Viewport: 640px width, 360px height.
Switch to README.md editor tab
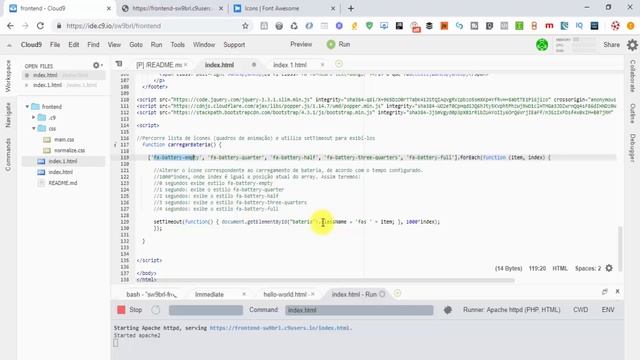[158, 65]
